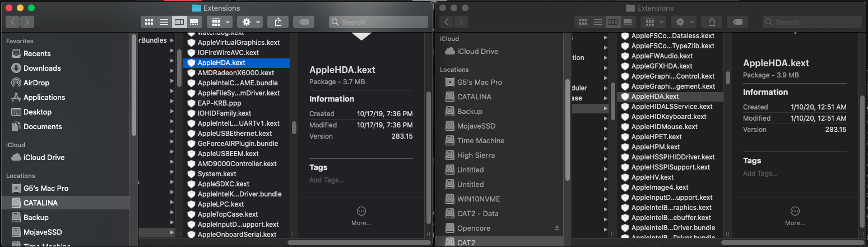Select MojaveSSD in left sidebar
Screen dimensions: 868x247
coord(43,232)
